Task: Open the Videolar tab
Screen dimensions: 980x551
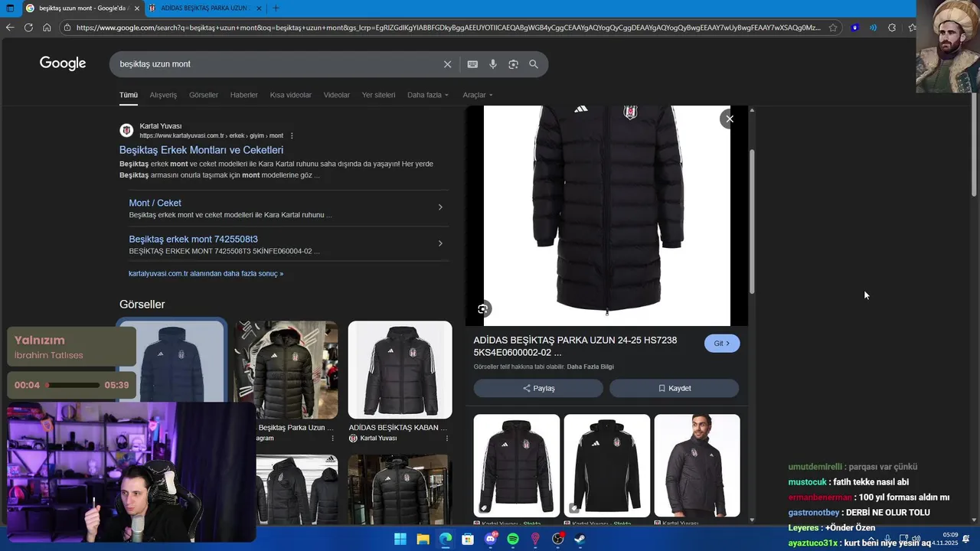Action: [x=337, y=95]
